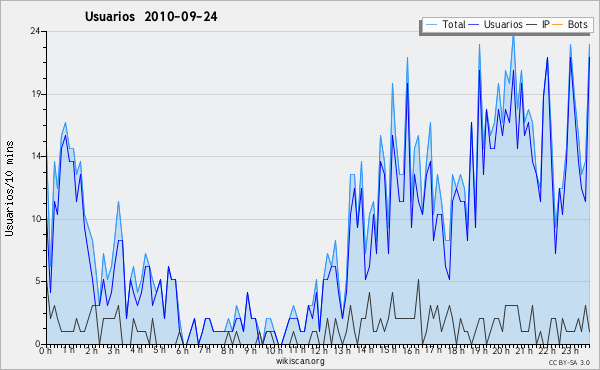Click the 'Usuarios 2010-09-24' chart title
Image resolution: width=600 pixels, height=370 pixels.
[151, 17]
